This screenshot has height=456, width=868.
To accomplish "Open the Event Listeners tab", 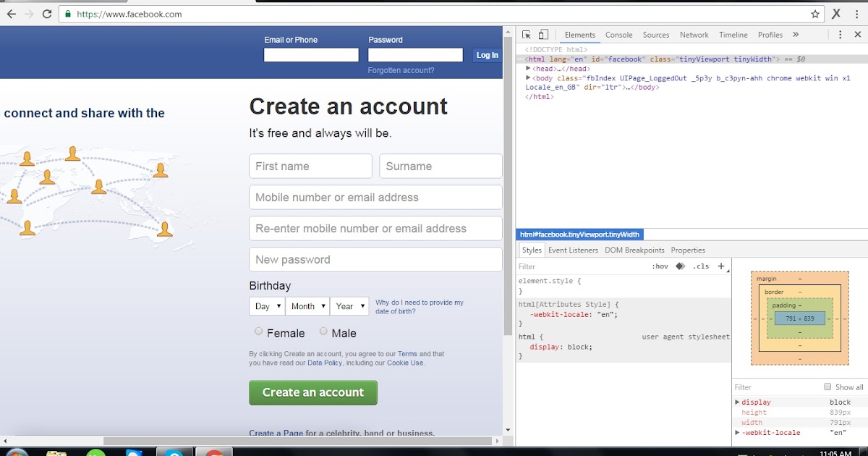I will 573,250.
